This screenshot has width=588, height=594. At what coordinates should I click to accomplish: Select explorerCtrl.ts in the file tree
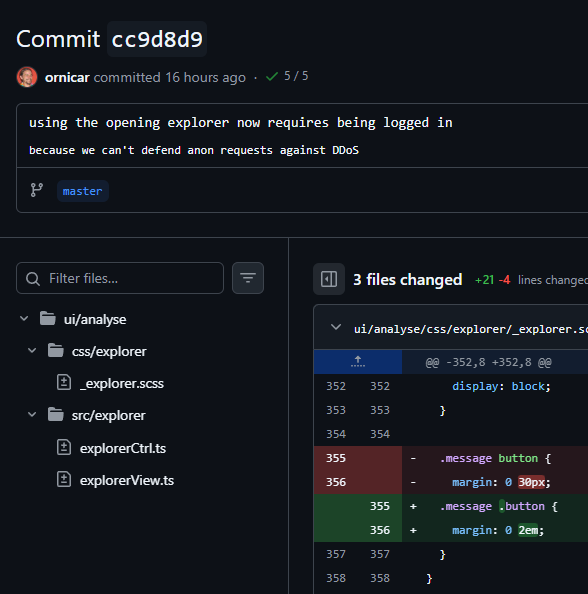[x=123, y=448]
